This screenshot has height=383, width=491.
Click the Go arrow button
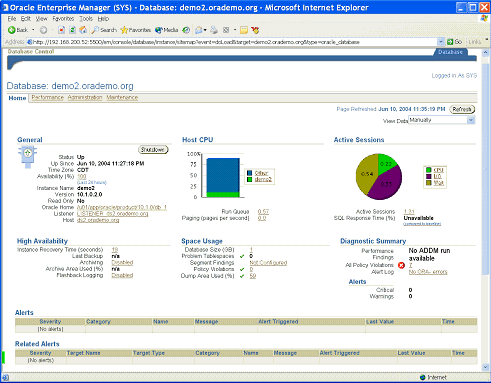point(454,42)
